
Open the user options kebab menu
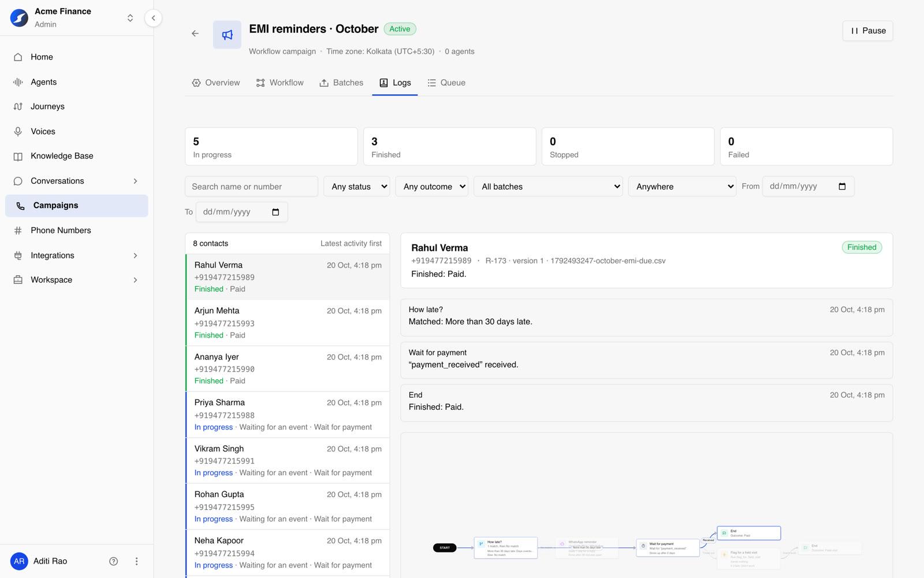tap(136, 561)
